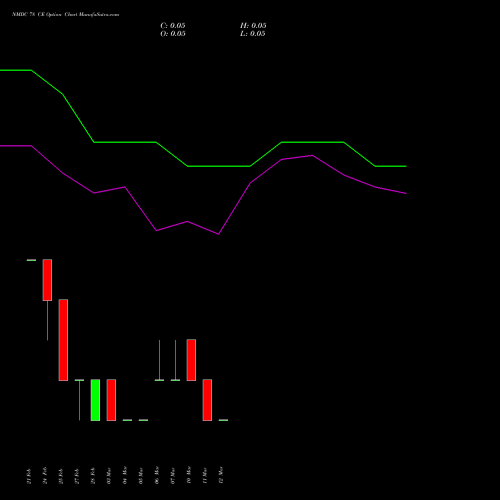The image size is (500, 500).
Task: Select the red candle above '10 Mar'
Action: pos(191,360)
